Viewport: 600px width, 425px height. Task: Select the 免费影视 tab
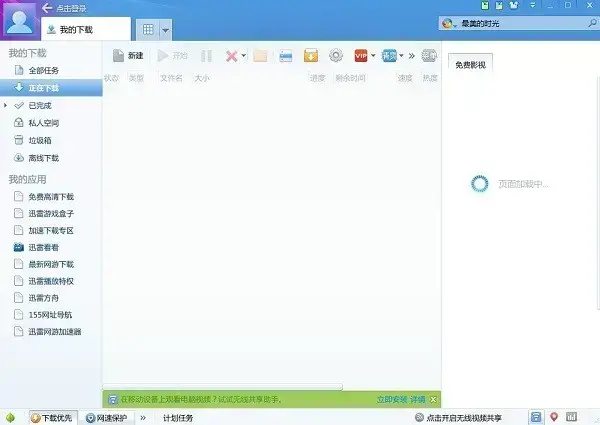(470, 65)
